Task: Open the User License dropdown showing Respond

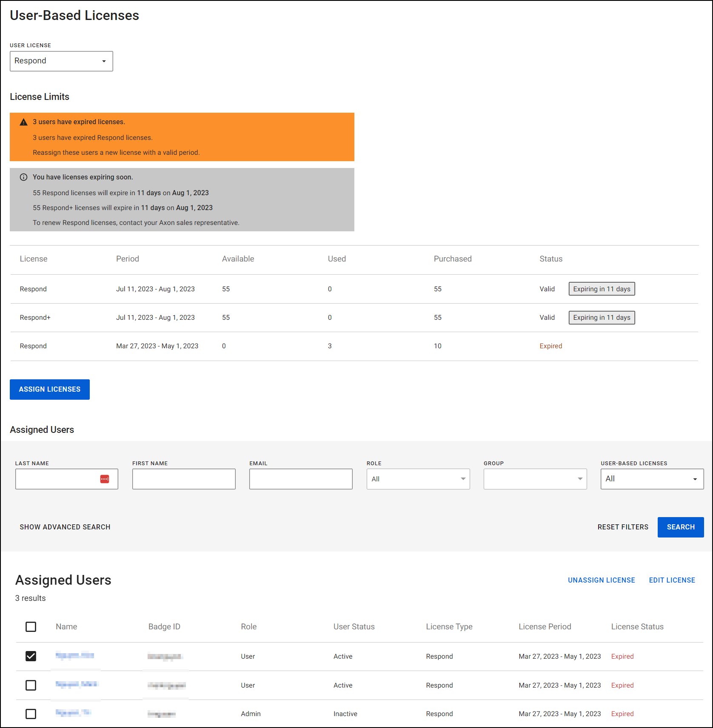Action: 61,61
